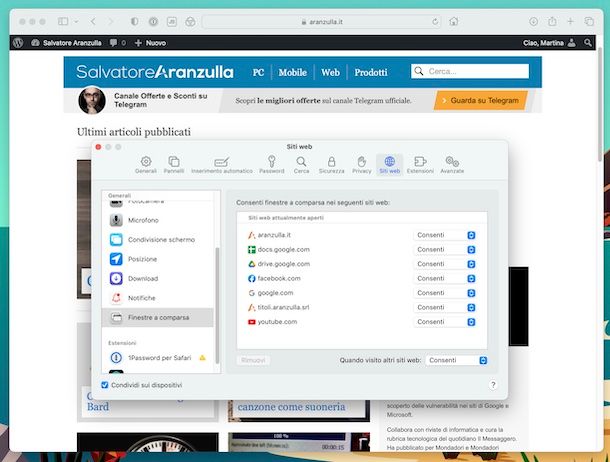Image resolution: width=610 pixels, height=462 pixels.
Task: Open permission dropdown for aranzulla.it
Action: [444, 235]
